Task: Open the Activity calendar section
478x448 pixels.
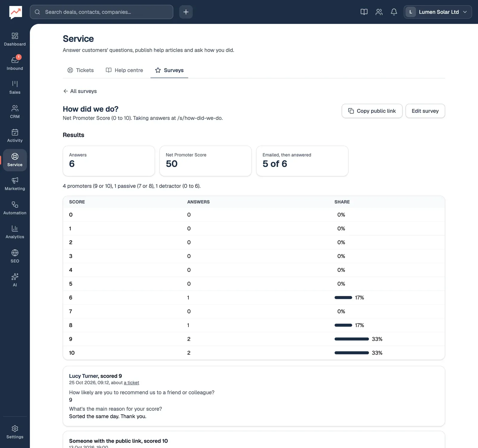Action: [x=15, y=136]
